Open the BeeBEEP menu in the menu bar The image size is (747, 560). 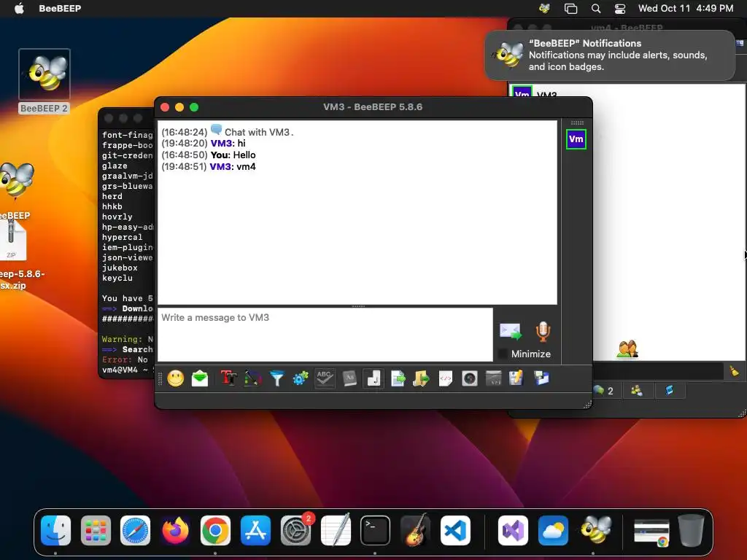[x=60, y=8]
